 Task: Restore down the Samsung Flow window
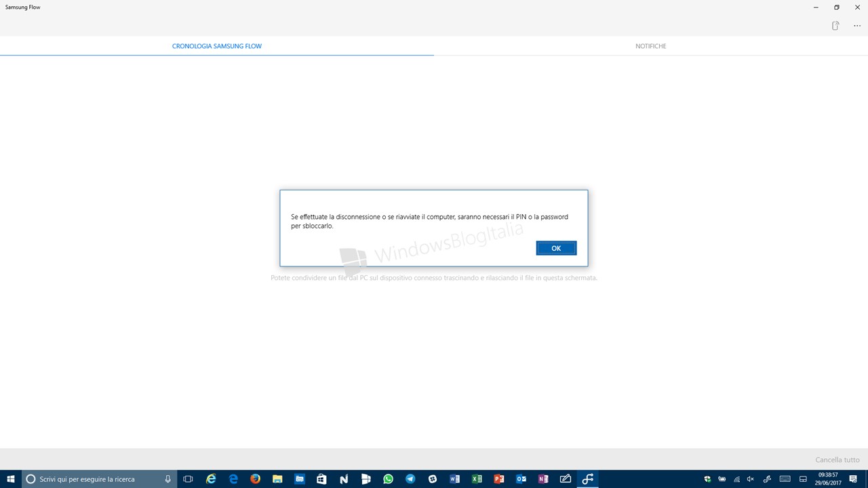(x=837, y=7)
